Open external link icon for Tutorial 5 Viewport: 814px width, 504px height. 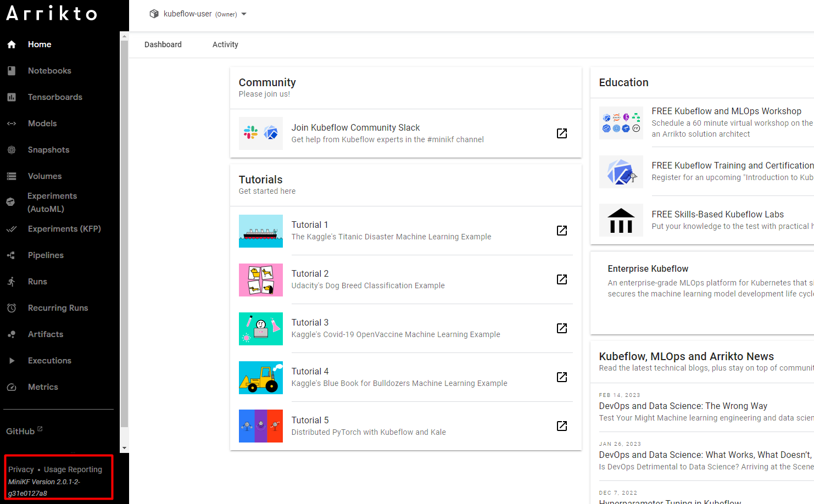[x=562, y=426]
